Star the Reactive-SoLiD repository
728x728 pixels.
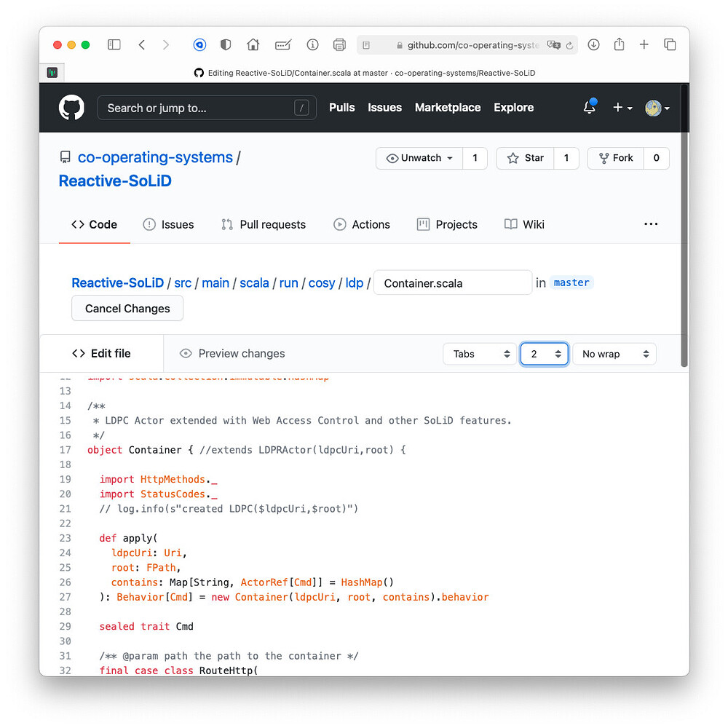tap(525, 158)
